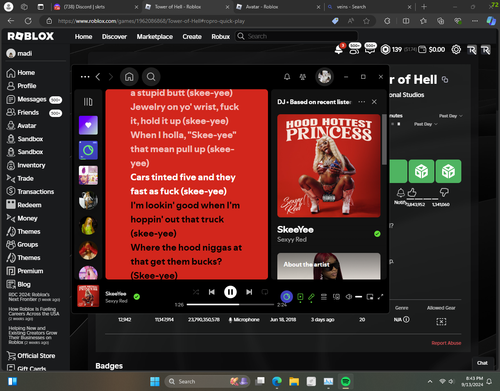Toggle repeat in Spotify player
500x391 pixels.
click(265, 292)
